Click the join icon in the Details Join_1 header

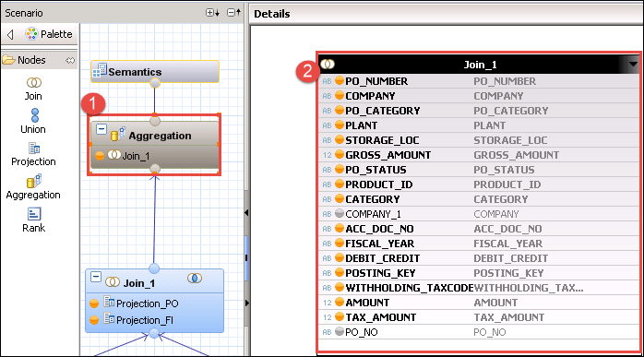[328, 64]
